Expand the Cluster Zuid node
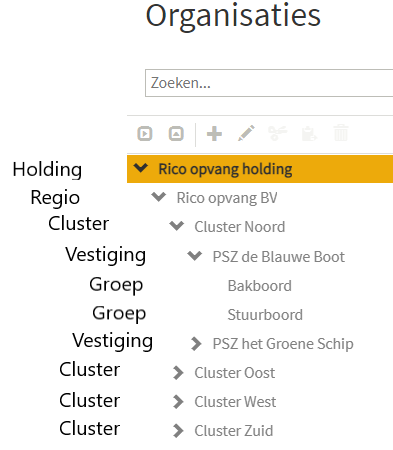This screenshot has width=393, height=450. tap(178, 431)
